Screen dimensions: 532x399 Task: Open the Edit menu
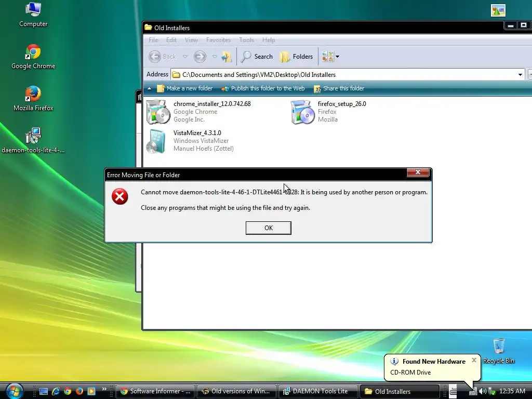pos(171,40)
